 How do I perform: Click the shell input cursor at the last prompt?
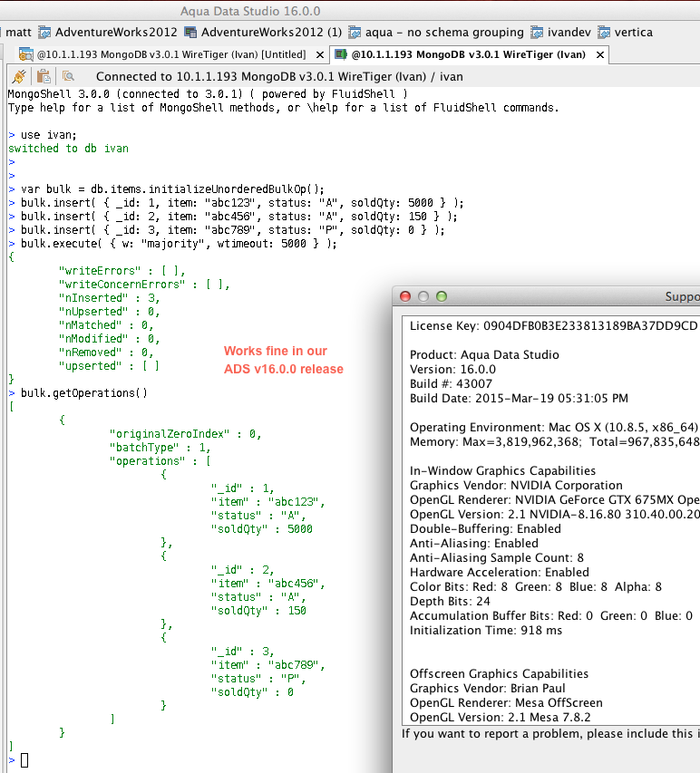(x=24, y=760)
